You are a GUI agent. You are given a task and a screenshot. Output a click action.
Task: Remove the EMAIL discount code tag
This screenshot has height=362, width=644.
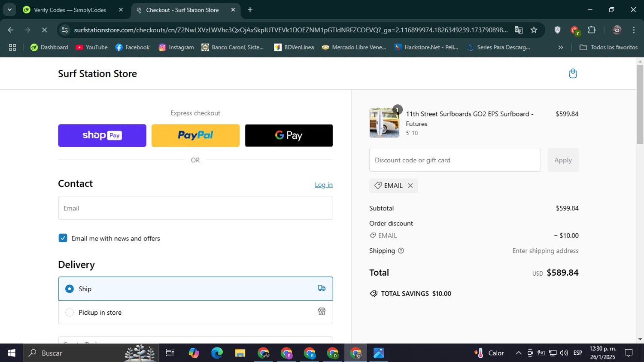(410, 186)
